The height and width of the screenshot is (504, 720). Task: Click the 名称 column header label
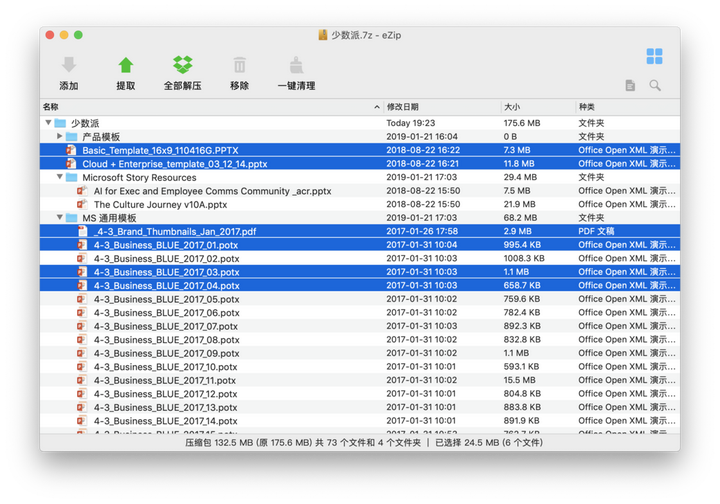point(51,107)
